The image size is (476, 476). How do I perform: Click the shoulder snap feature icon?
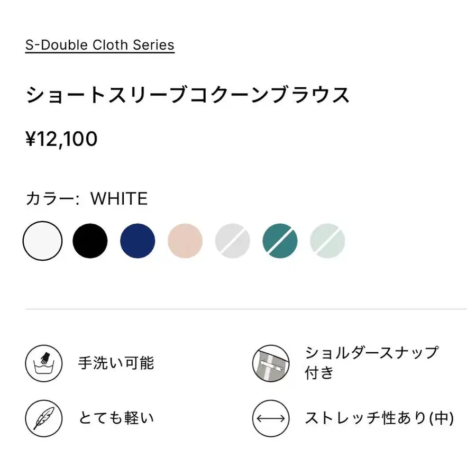[270, 363]
